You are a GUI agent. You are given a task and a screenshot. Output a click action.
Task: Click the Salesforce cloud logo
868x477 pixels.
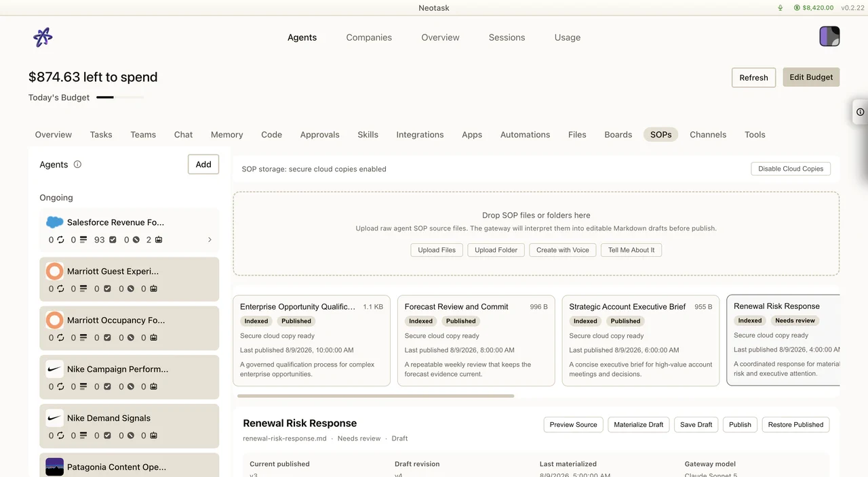[x=55, y=222]
